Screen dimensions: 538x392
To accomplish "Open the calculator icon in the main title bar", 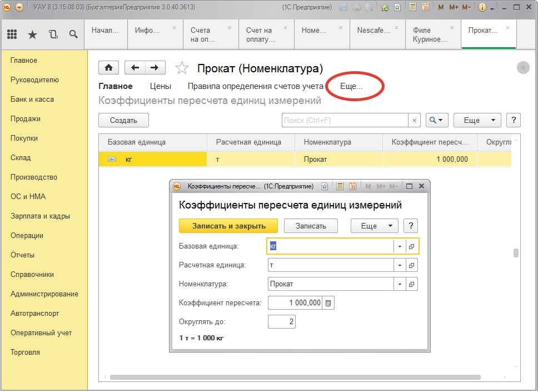I will pos(413,7).
